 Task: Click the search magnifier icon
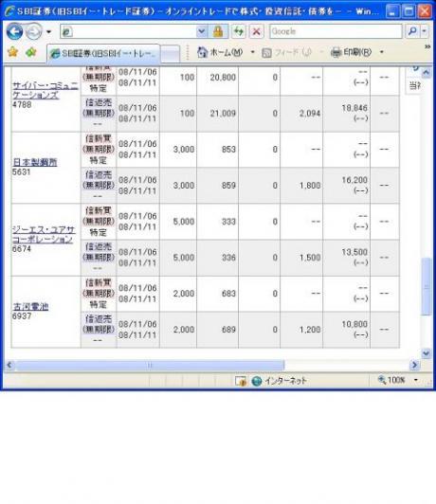[x=412, y=31]
